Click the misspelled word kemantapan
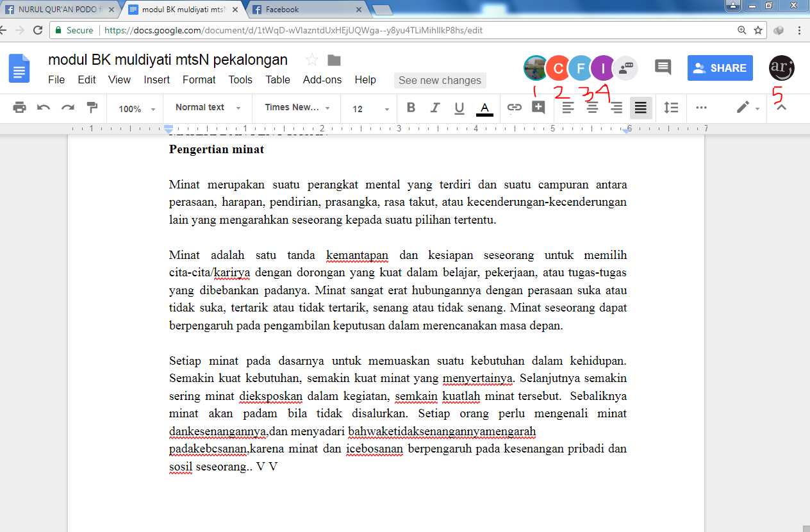 point(357,255)
